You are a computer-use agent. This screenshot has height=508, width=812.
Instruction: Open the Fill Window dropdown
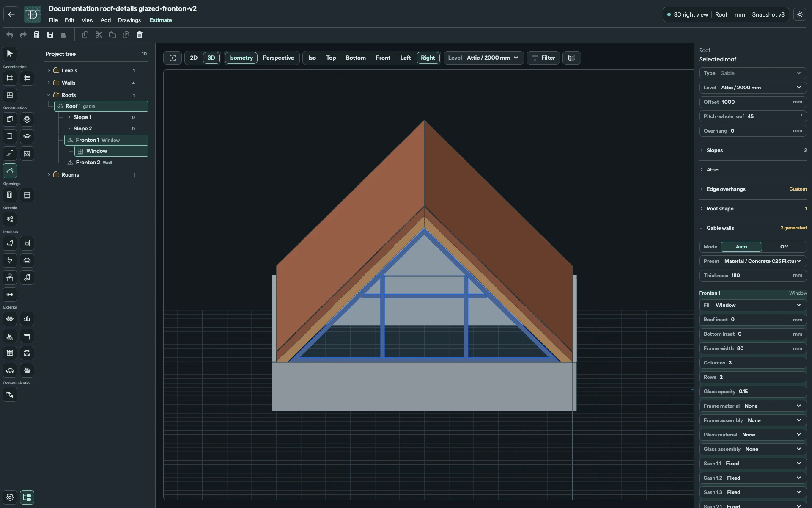point(752,305)
